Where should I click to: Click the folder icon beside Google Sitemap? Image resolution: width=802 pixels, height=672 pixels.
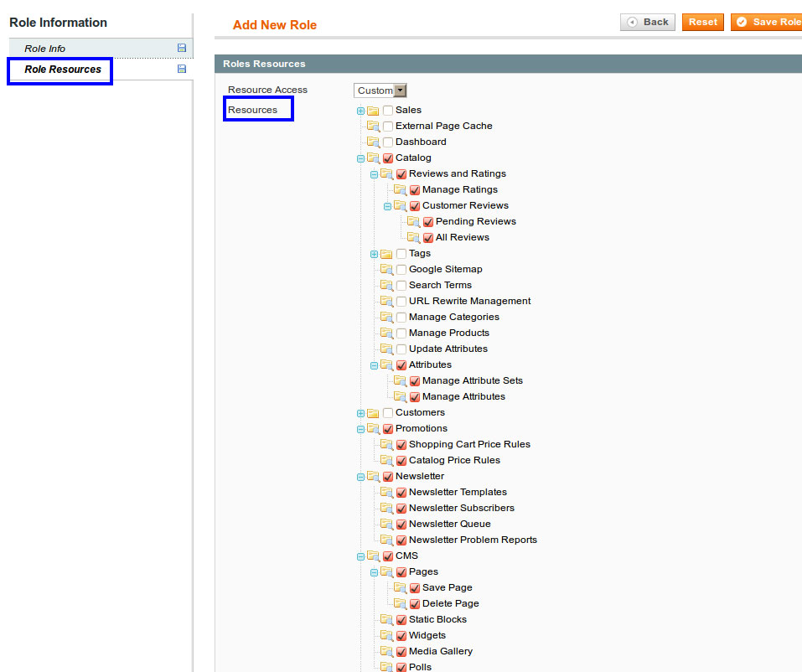coord(386,270)
